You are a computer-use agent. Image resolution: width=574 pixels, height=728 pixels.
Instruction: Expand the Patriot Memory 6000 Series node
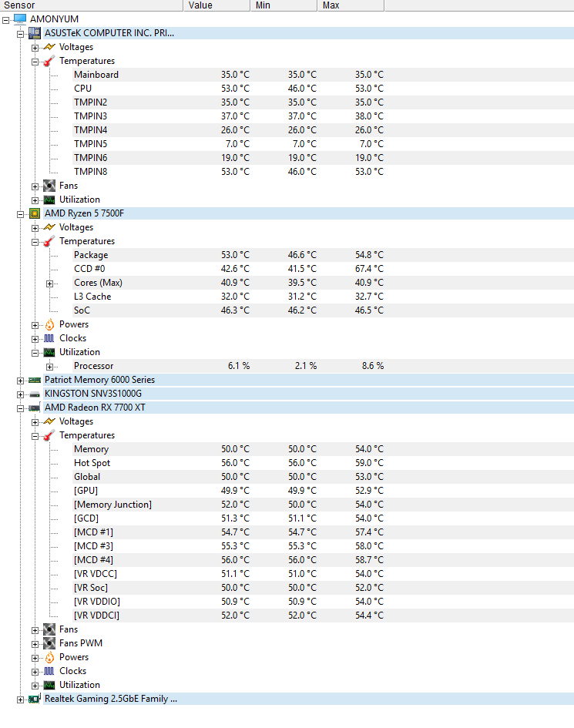click(21, 381)
